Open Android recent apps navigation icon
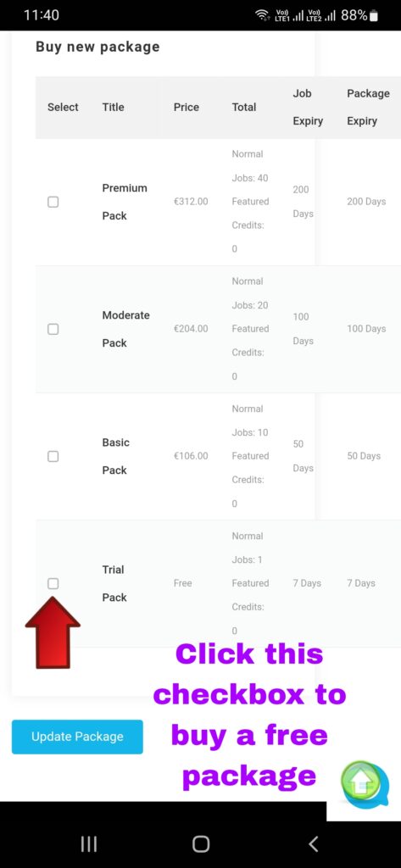Image resolution: width=401 pixels, height=868 pixels. [x=89, y=843]
